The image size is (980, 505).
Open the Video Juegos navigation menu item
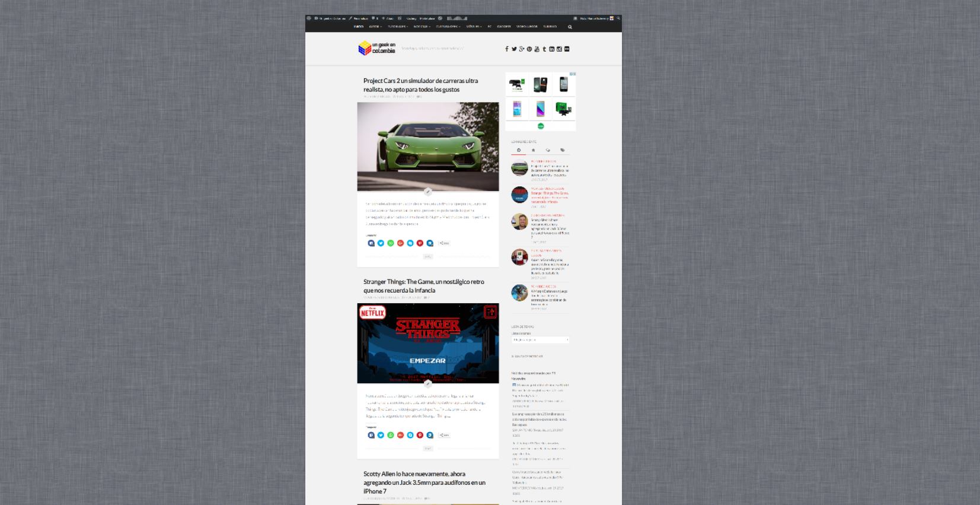tap(526, 27)
